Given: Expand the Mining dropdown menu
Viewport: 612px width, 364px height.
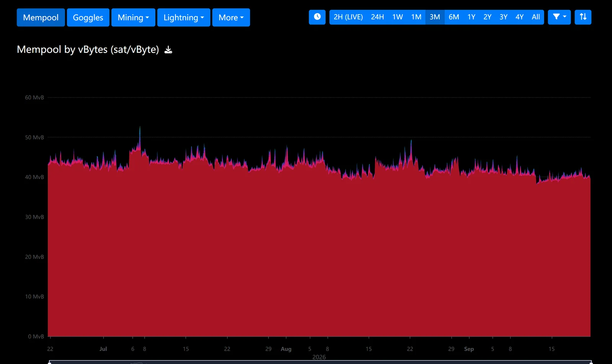Looking at the screenshot, I should click(x=133, y=18).
